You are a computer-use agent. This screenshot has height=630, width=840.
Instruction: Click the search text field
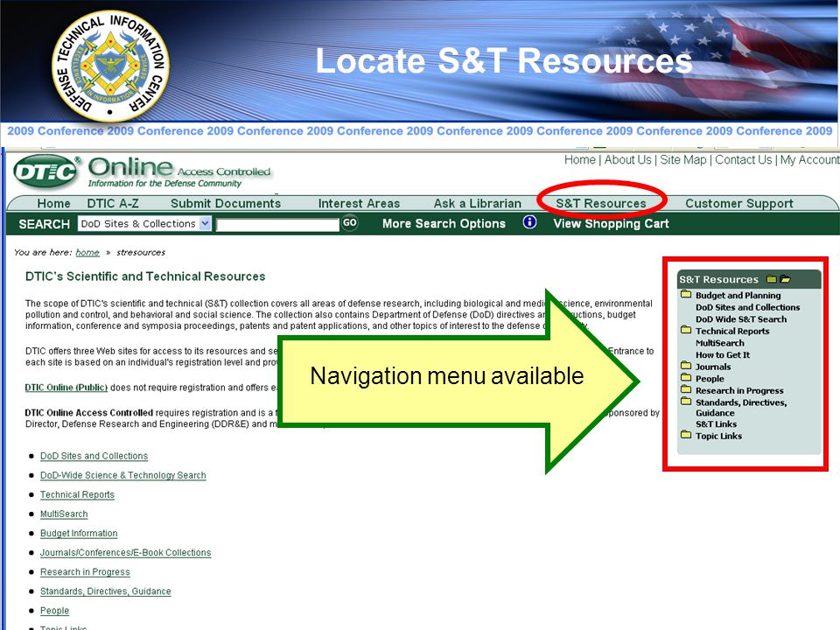pyautogui.click(x=277, y=225)
